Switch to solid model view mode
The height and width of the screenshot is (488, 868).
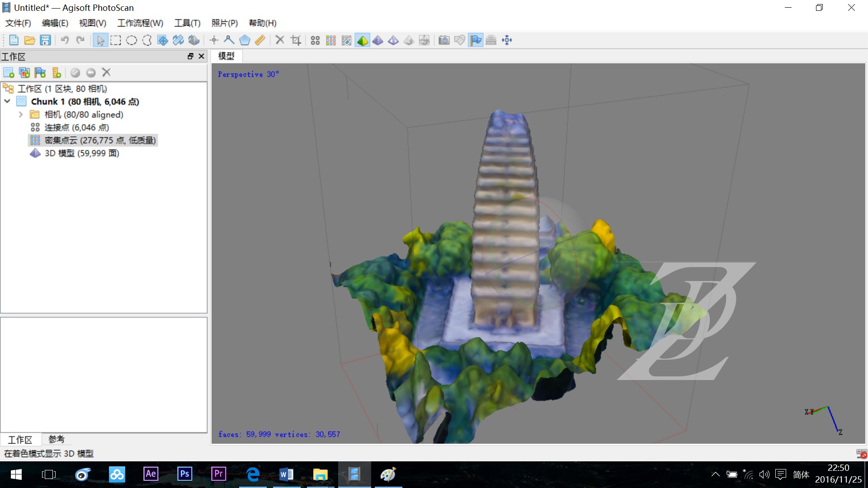pyautogui.click(x=378, y=40)
